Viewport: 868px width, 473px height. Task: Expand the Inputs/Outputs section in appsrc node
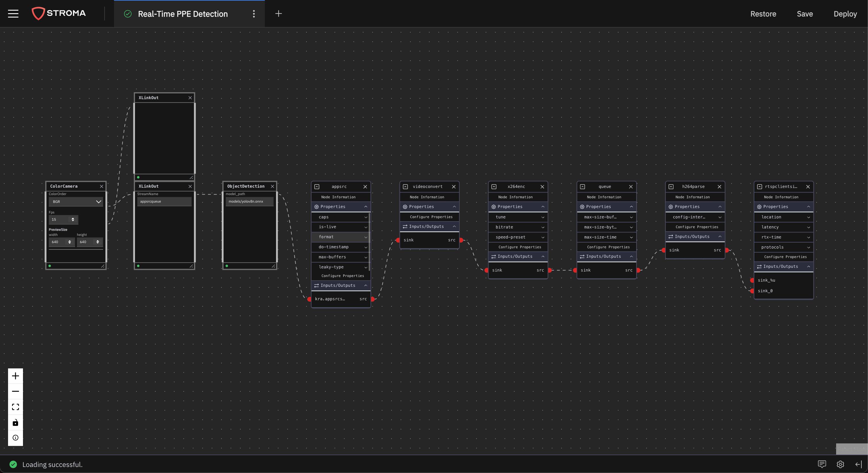[x=340, y=285]
